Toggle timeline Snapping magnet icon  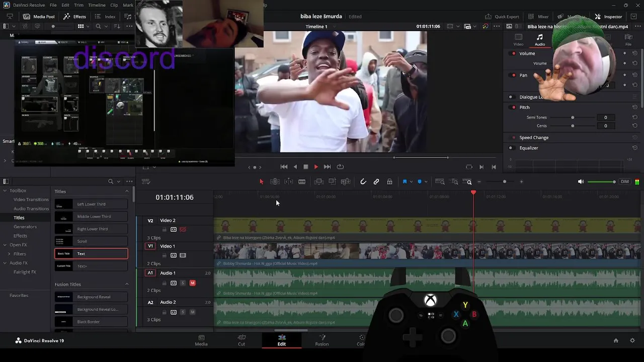pos(363,182)
